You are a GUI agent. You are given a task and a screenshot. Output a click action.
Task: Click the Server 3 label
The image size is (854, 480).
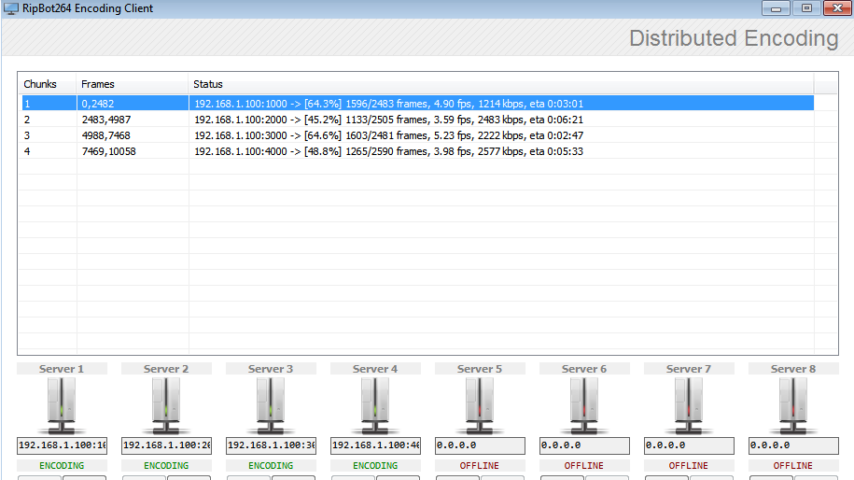coord(271,369)
